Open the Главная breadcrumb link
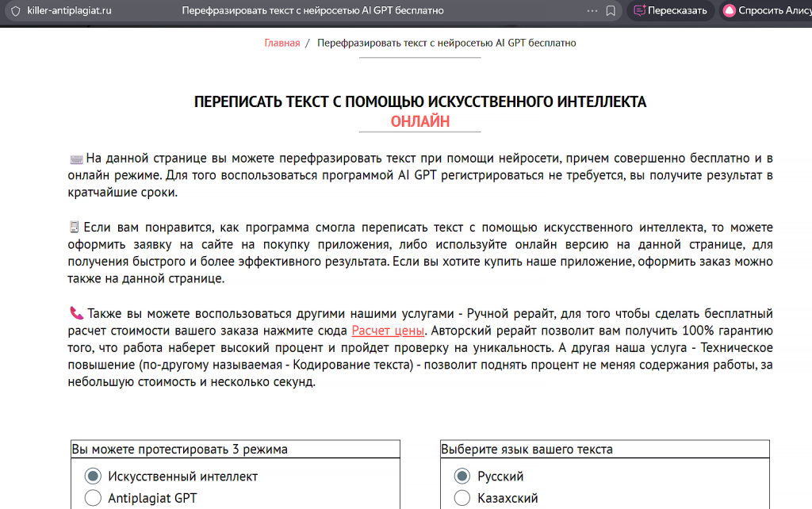Viewport: 812px width, 509px height. pos(282,42)
